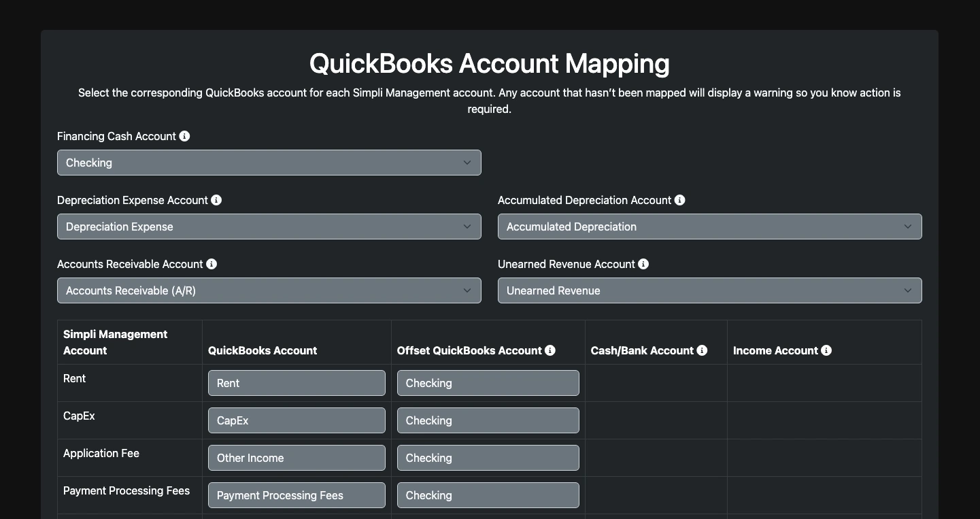
Task: Click the Offset QuickBooks Account column info icon
Action: point(550,350)
